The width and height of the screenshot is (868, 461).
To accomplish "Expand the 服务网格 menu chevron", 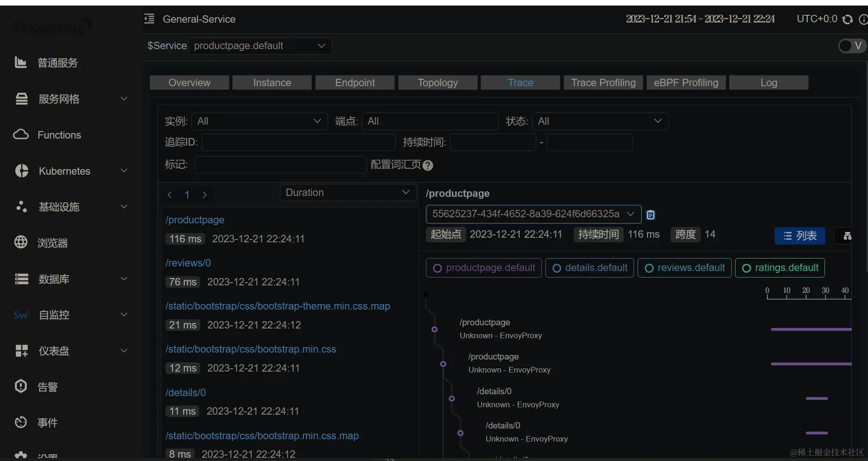I will click(124, 99).
